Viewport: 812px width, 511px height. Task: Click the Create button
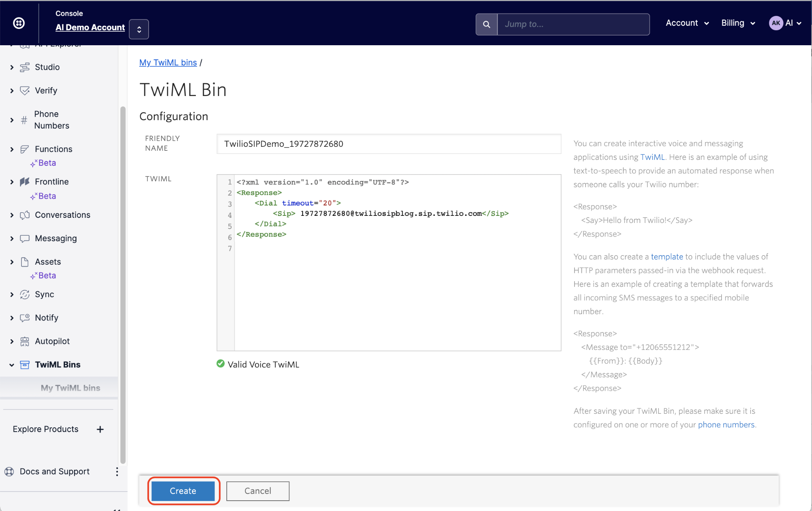(x=183, y=491)
